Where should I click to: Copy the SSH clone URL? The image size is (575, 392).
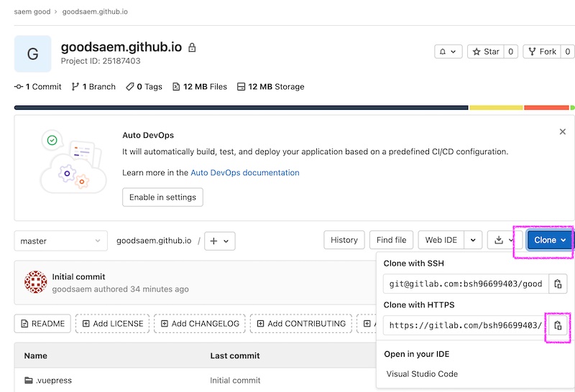click(558, 284)
